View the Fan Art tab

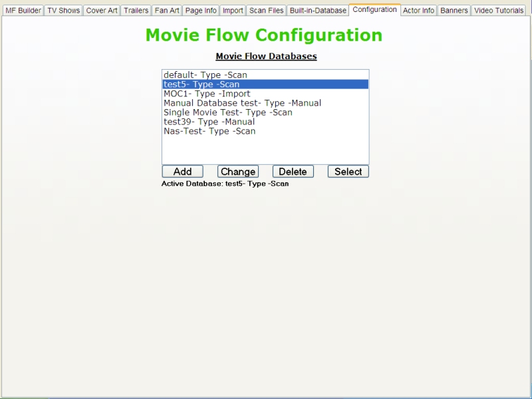click(x=166, y=10)
